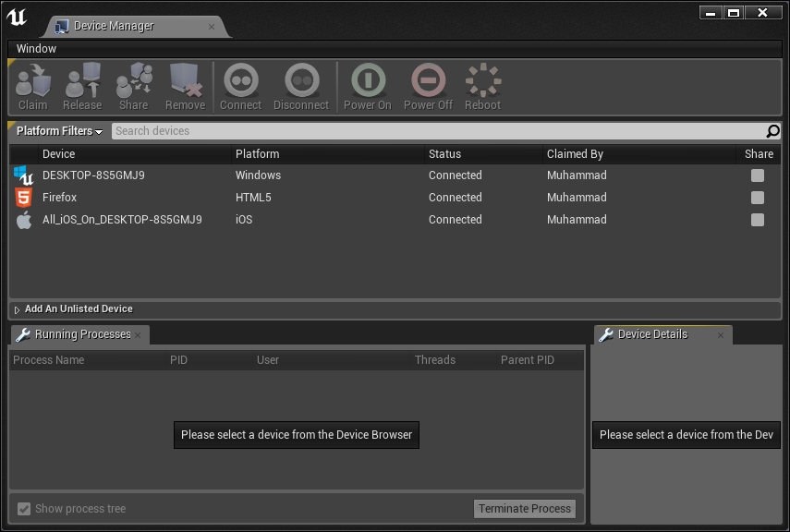Click the HTML5 platform cell
790x532 pixels.
[x=253, y=198]
